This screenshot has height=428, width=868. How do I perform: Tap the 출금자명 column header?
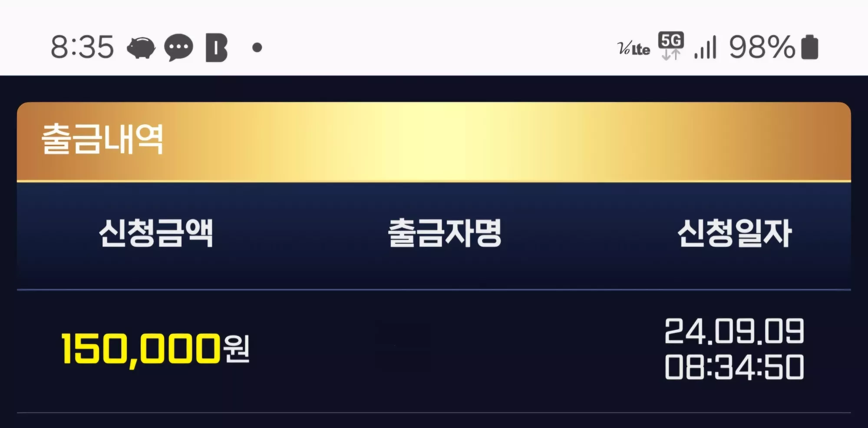[x=445, y=233]
